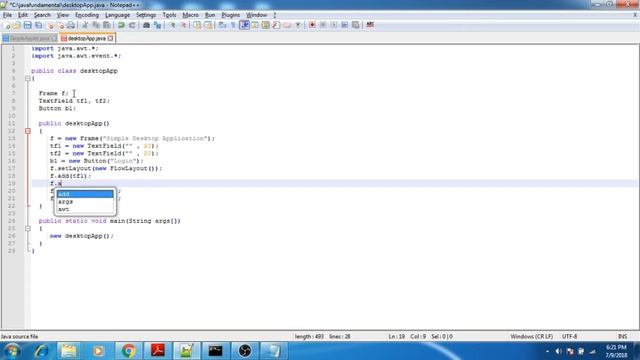The height and width of the screenshot is (360, 640).
Task: Open the question mark help menu
Action: [275, 15]
